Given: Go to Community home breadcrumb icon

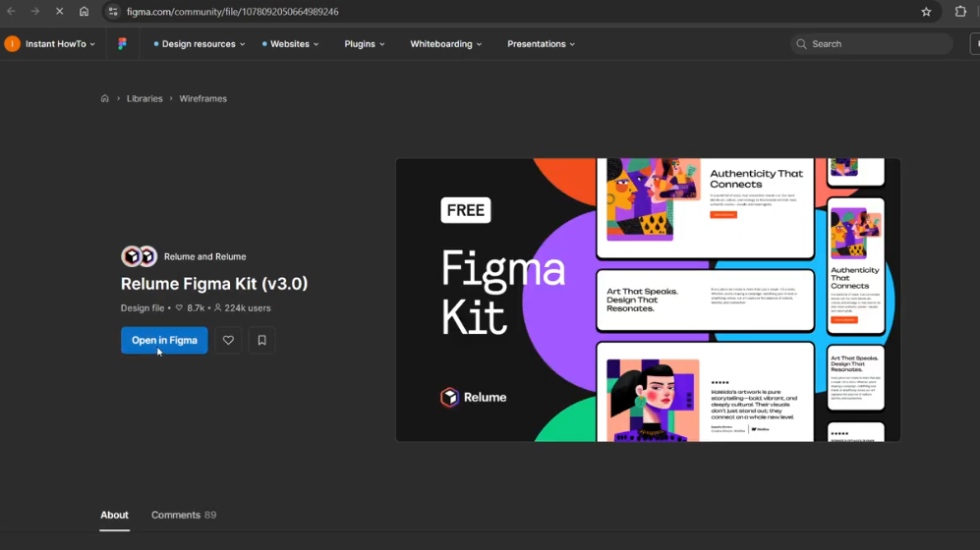Looking at the screenshot, I should pos(105,98).
